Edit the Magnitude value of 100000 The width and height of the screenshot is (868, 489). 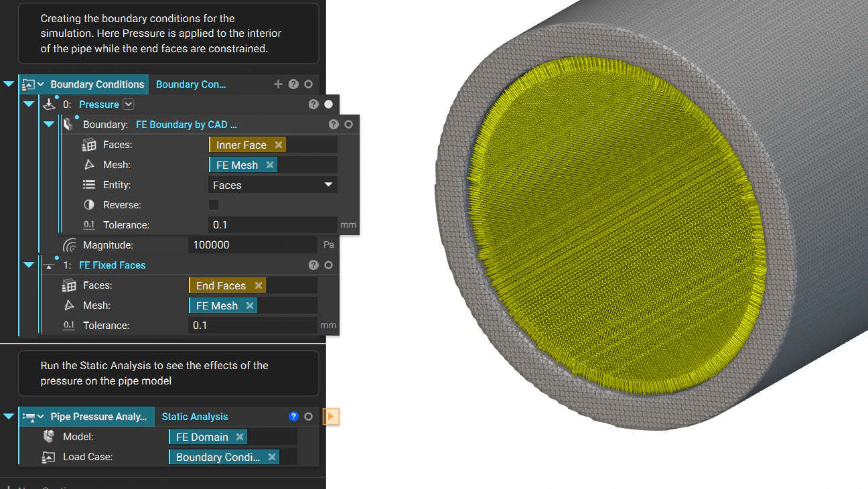pyautogui.click(x=253, y=244)
